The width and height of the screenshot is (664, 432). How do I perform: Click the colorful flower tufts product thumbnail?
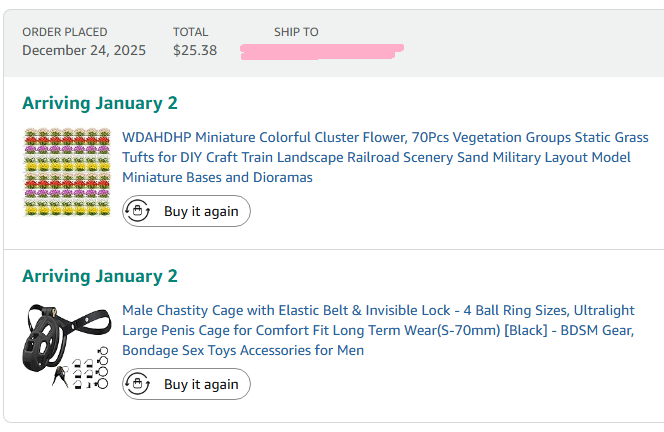coord(67,172)
